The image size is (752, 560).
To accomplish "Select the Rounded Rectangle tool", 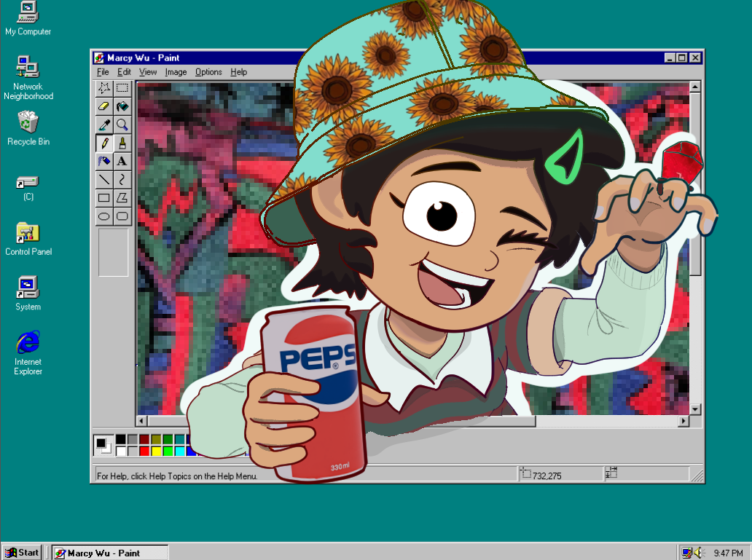I will pyautogui.click(x=122, y=216).
